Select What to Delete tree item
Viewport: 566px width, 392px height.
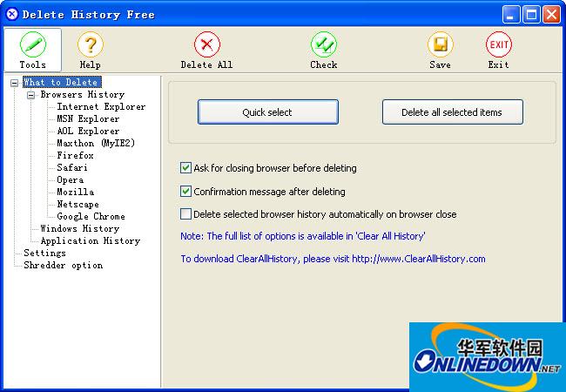[62, 82]
